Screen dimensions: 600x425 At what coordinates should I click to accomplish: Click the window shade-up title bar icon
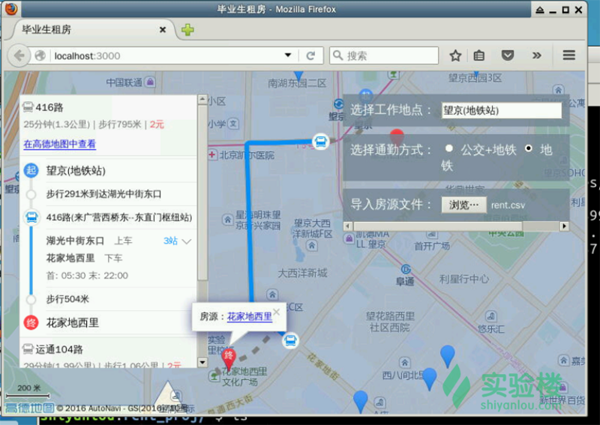coord(540,10)
